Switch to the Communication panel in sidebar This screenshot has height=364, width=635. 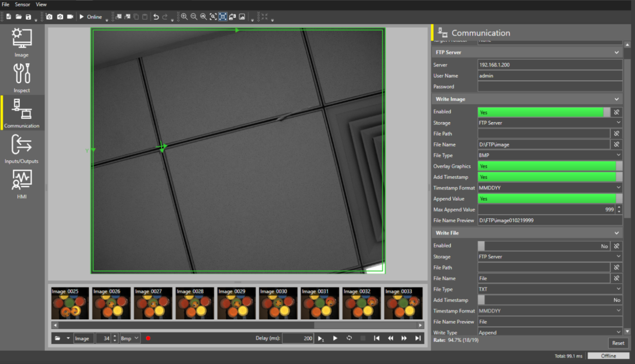tap(22, 113)
